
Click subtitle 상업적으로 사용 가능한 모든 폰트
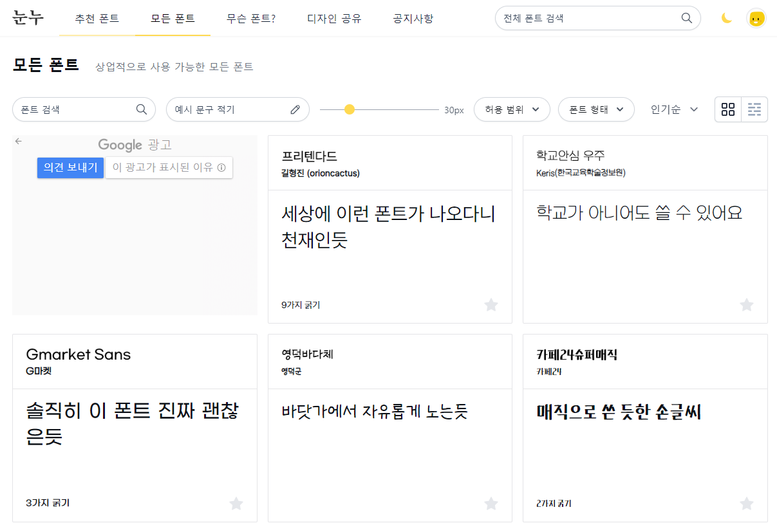coord(174,66)
